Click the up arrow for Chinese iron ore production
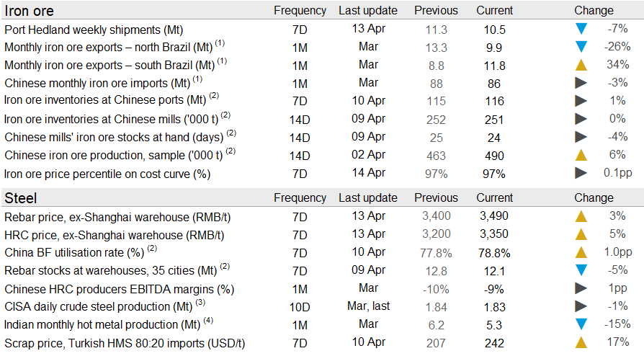 (581, 155)
